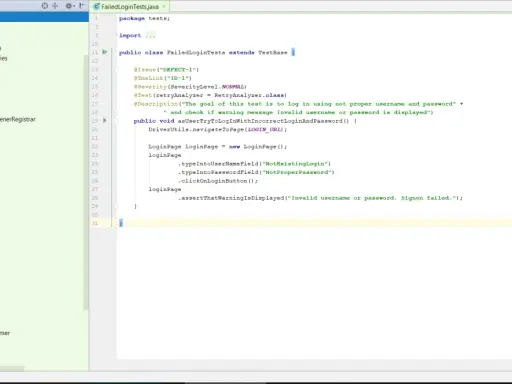Screen dimensions: 512x384
Task: Click the @Issue("DEFECT-1") annotation
Action: click(166, 70)
